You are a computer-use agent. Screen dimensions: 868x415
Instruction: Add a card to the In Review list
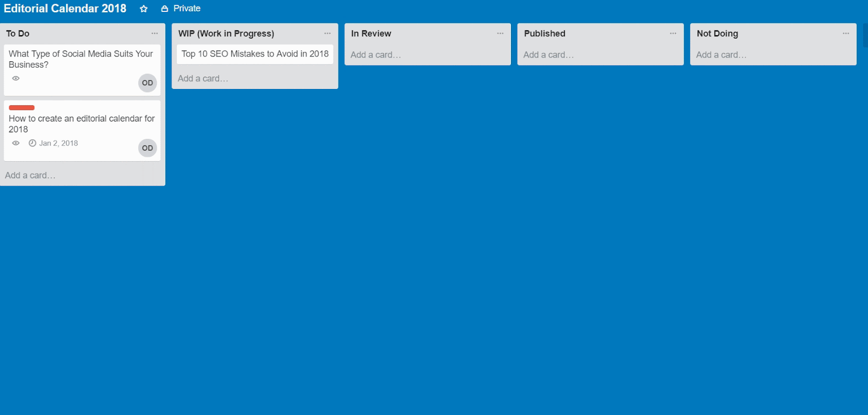click(375, 55)
